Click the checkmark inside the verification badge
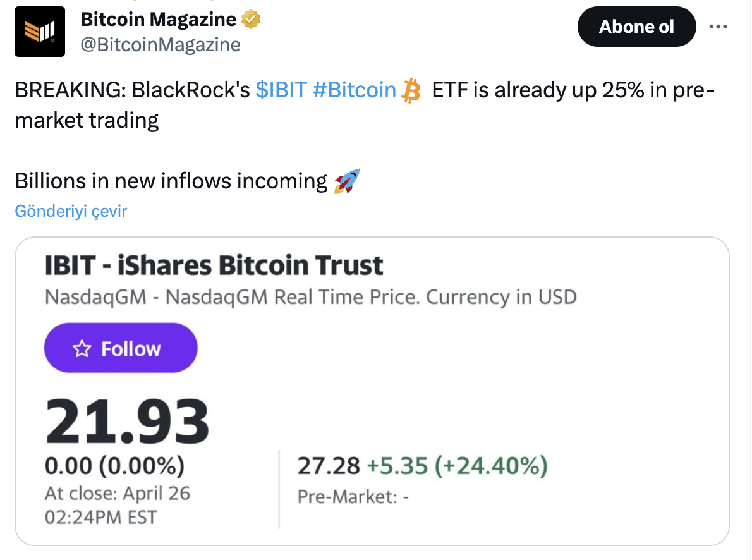This screenshot has width=752, height=560. click(251, 19)
